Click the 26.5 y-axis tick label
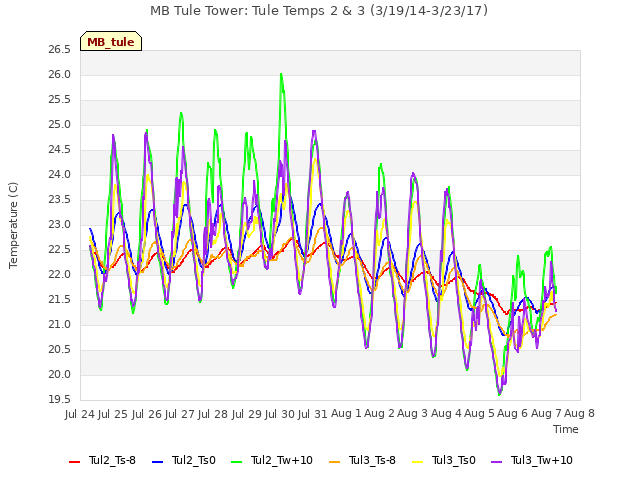This screenshot has height=480, width=640. coord(60,50)
